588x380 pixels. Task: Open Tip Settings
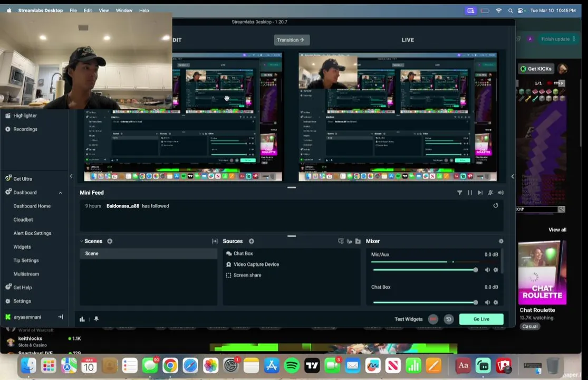pyautogui.click(x=26, y=260)
